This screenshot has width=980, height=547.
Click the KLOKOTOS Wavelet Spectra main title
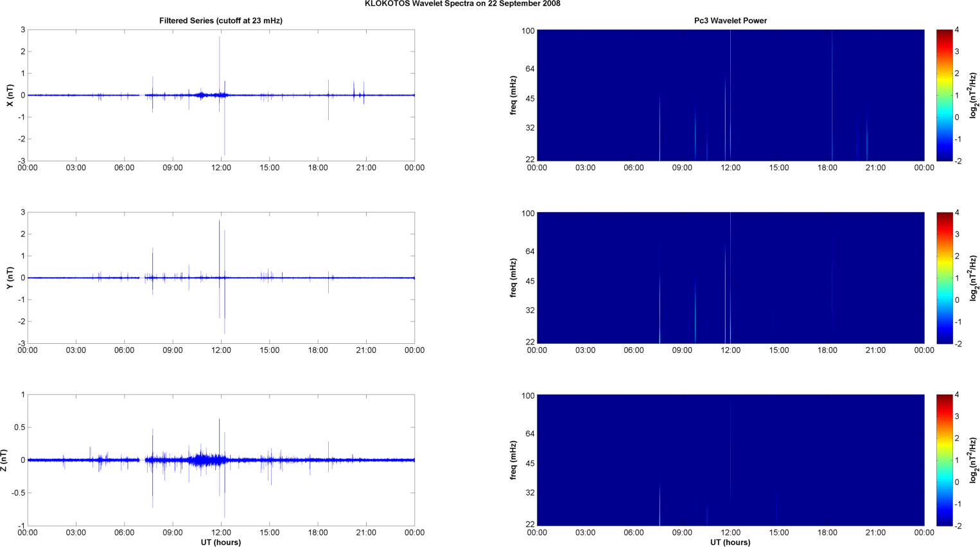tap(462, 4)
